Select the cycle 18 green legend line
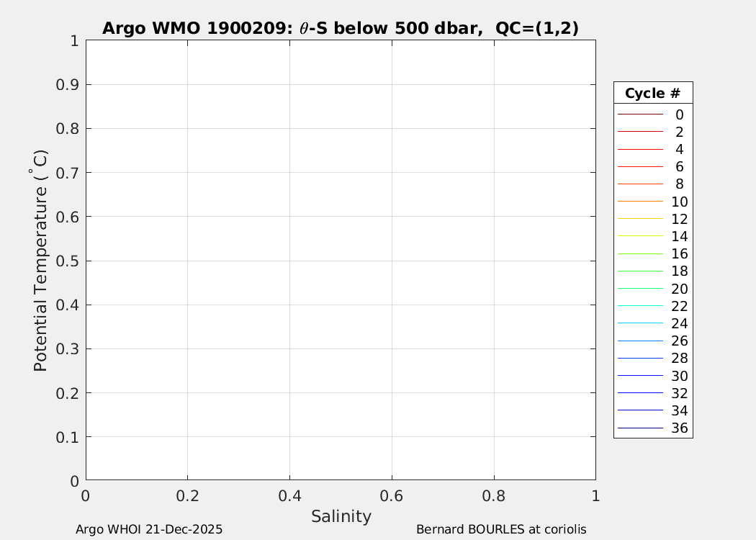 [639, 271]
